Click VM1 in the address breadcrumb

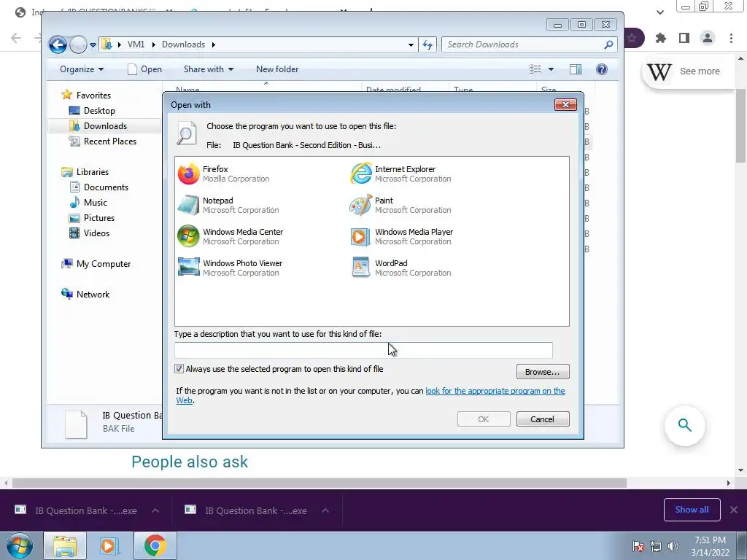[x=136, y=44]
